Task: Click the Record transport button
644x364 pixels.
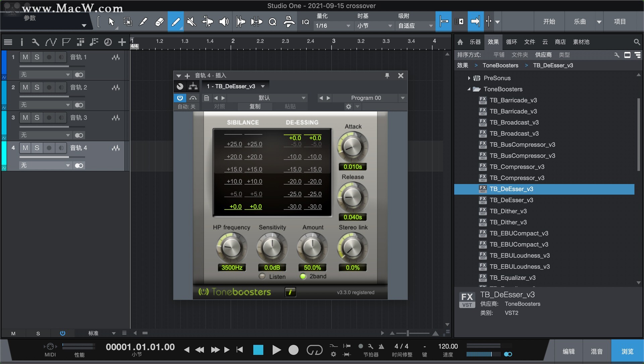Action: coord(293,350)
